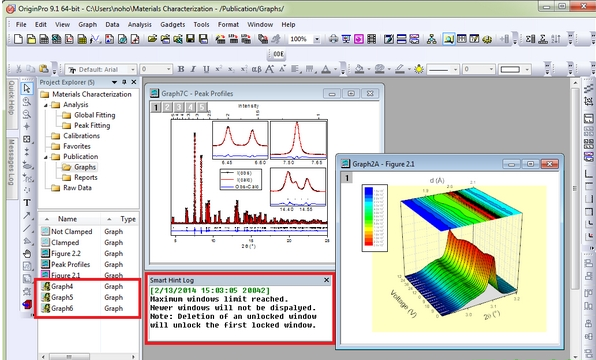
Task: Close the Smart Hint Log panel
Action: [x=327, y=280]
